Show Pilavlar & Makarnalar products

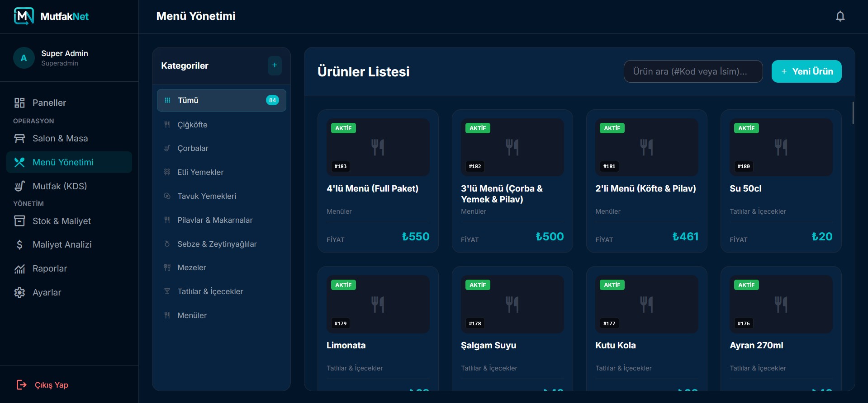point(222,220)
